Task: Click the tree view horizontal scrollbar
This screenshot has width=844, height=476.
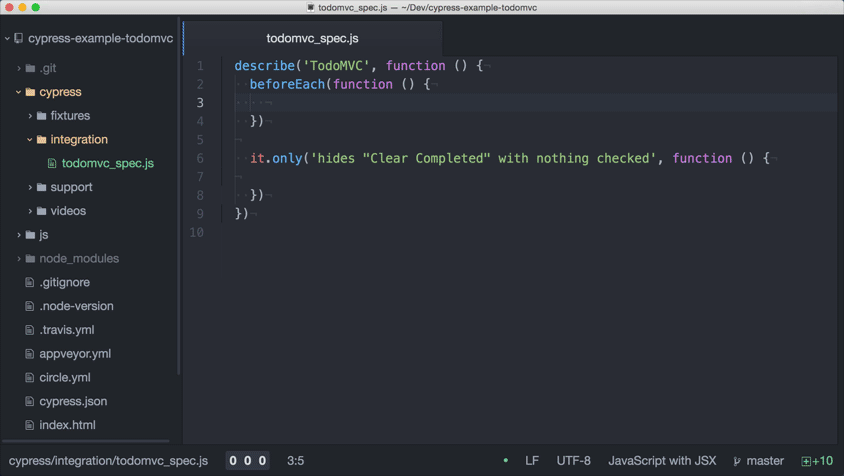Action: [x=86, y=441]
